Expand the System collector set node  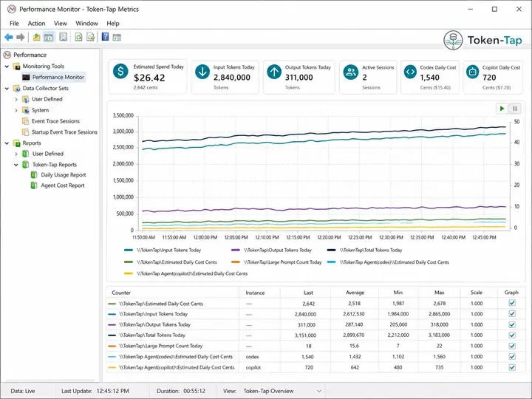coord(16,110)
